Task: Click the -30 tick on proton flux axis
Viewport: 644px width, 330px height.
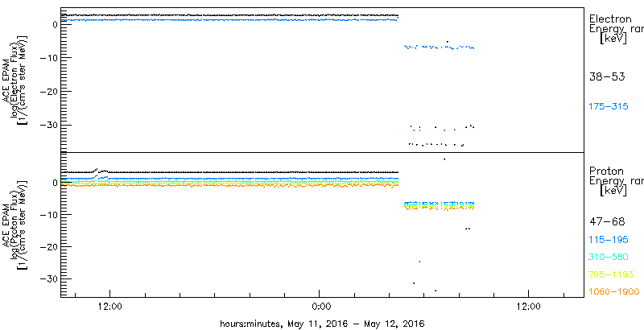Action: coord(48,278)
